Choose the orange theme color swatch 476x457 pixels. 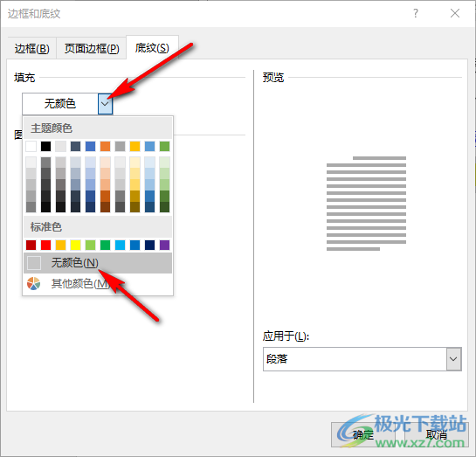[106, 146]
